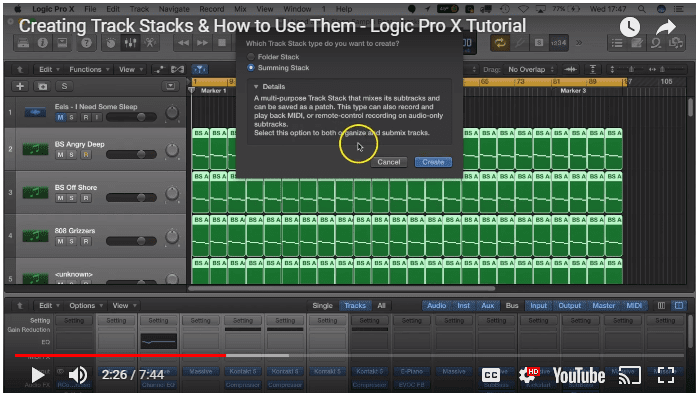
Task: Select the mixer Single view tab
Action: (x=322, y=305)
